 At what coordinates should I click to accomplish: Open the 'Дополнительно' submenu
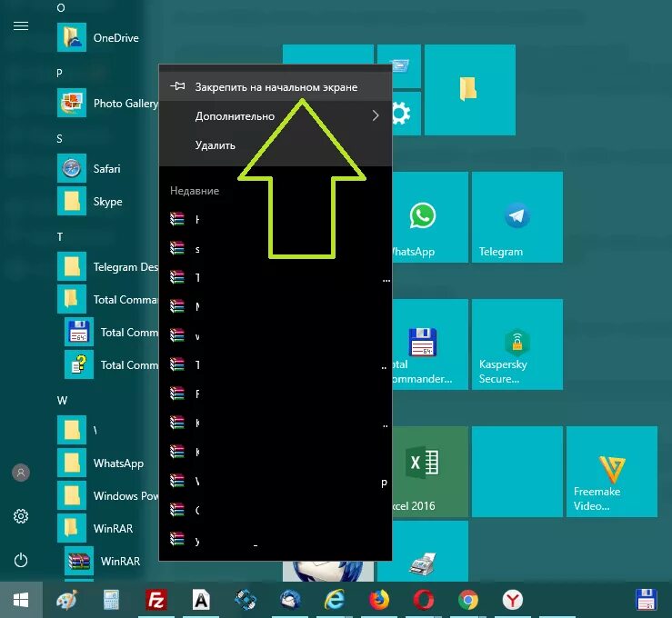point(276,116)
